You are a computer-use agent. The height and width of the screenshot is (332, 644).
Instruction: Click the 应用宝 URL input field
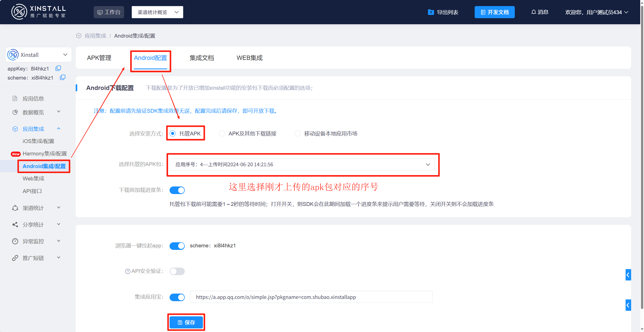tap(311, 297)
